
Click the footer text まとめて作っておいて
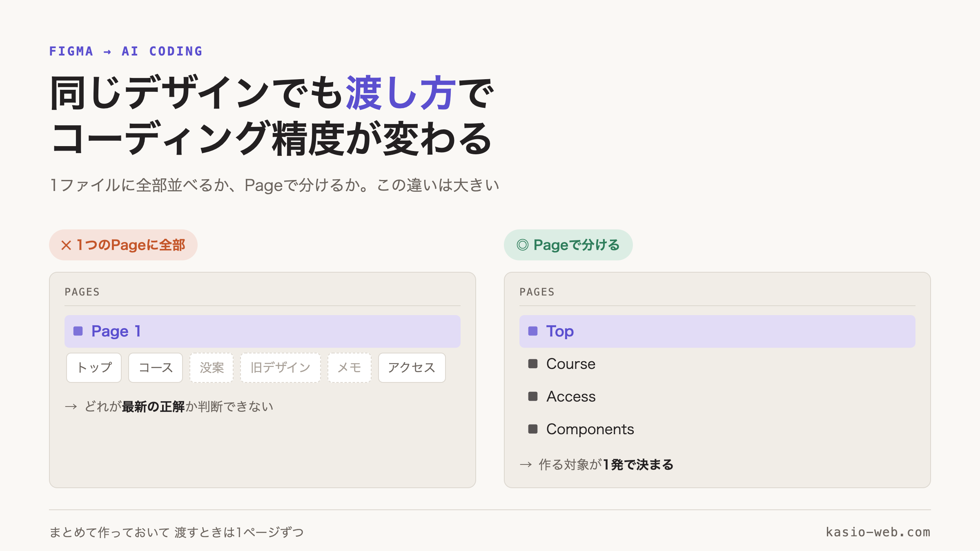(x=176, y=532)
